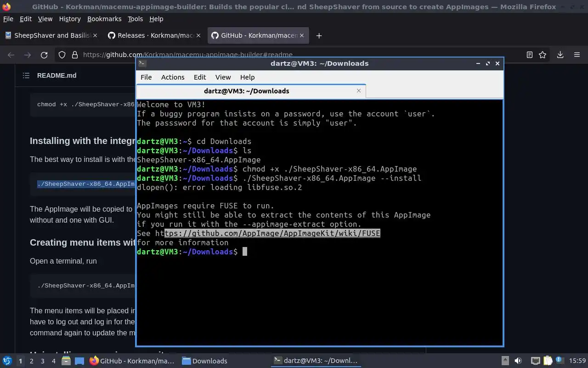This screenshot has width=588, height=368.
Task: Open README outline list icon
Action: [x=26, y=75]
